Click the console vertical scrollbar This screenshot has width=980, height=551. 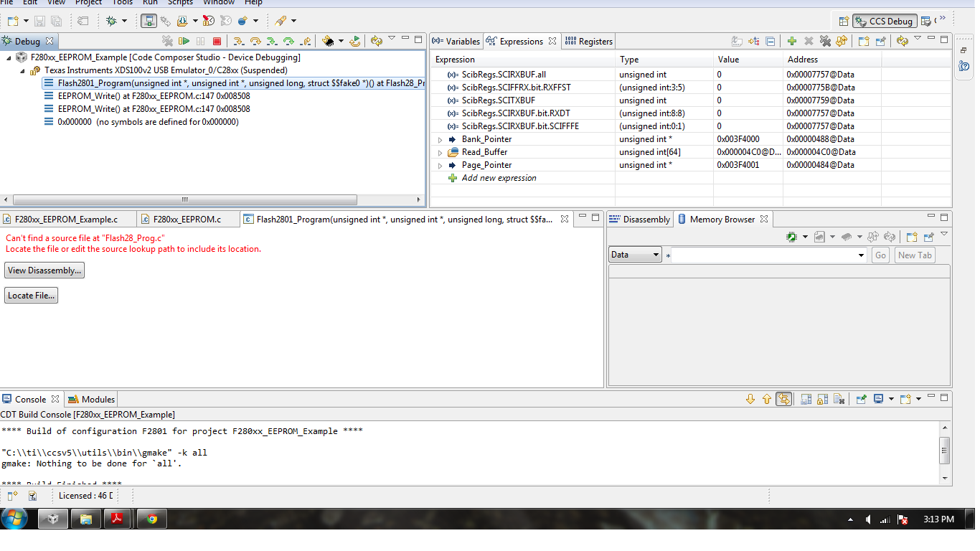945,451
